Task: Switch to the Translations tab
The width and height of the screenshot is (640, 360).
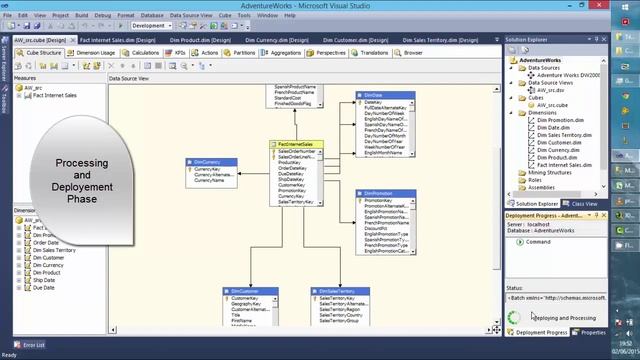Action: tap(370, 53)
